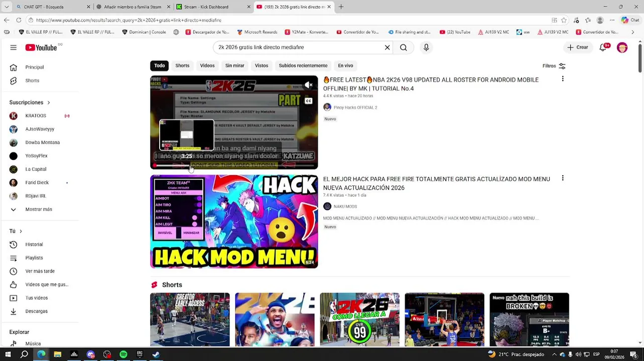Screen dimensions: 644x361
Task: Open Ver más tarde list
Action: (40, 271)
